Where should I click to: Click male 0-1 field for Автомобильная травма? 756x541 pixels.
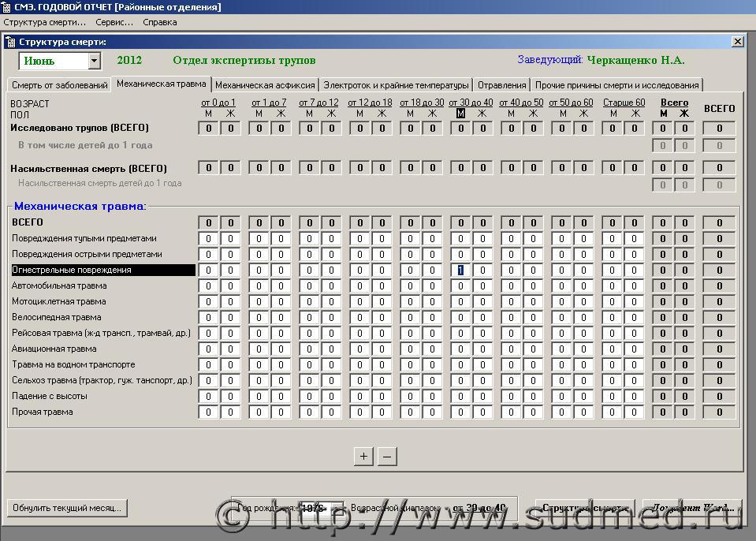point(208,285)
